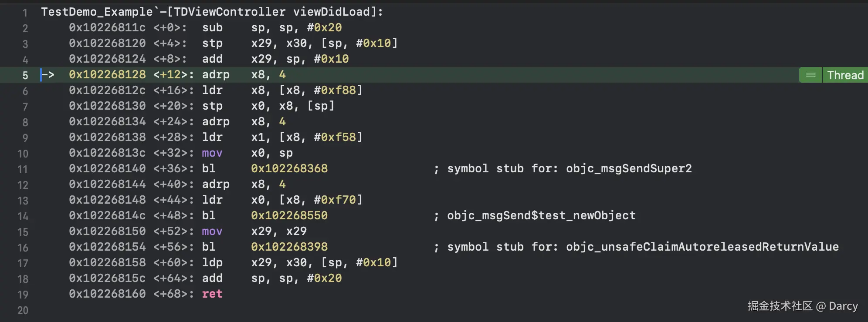This screenshot has width=868, height=322.
Task: Click the branch target address 0x102268550
Action: (x=289, y=216)
